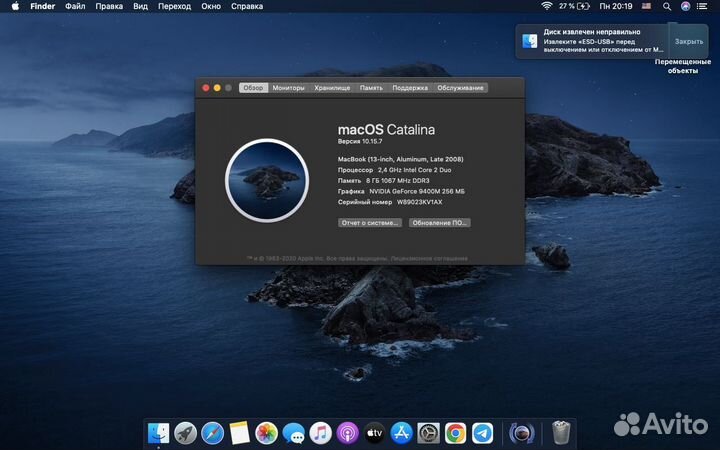The image size is (720, 450).
Task: Open the Переход menu
Action: coord(174,6)
